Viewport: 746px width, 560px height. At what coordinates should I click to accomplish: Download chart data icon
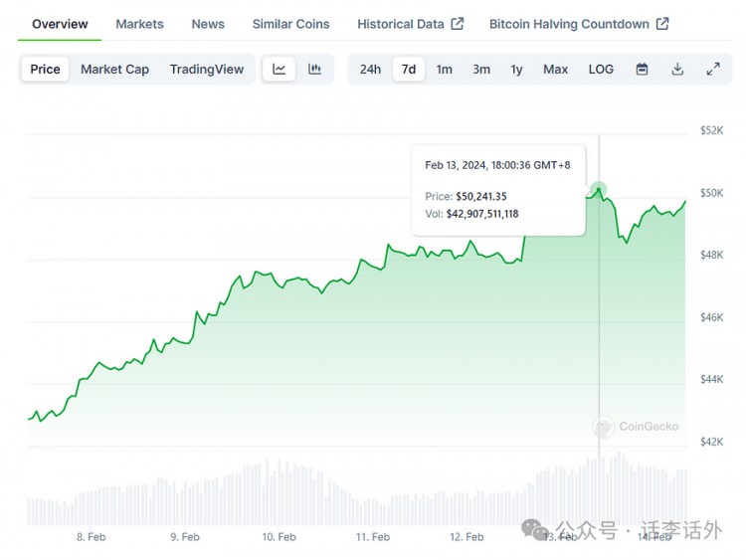(x=677, y=70)
